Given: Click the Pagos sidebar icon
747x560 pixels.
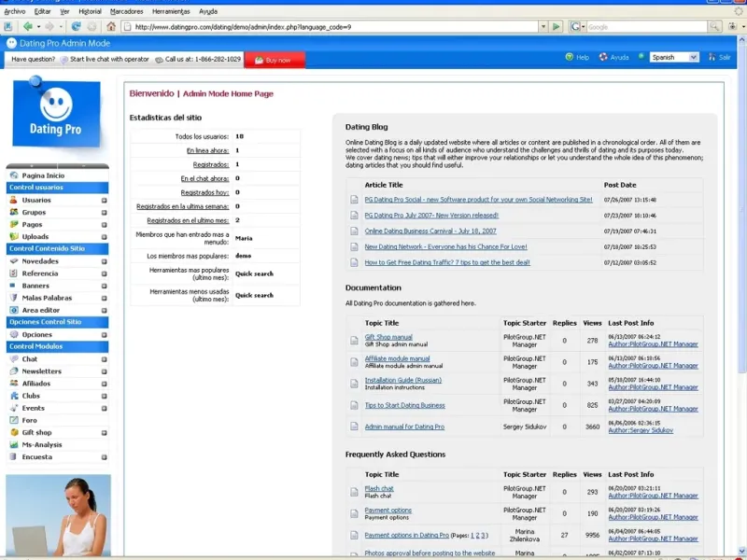Looking at the screenshot, I should click(x=13, y=224).
